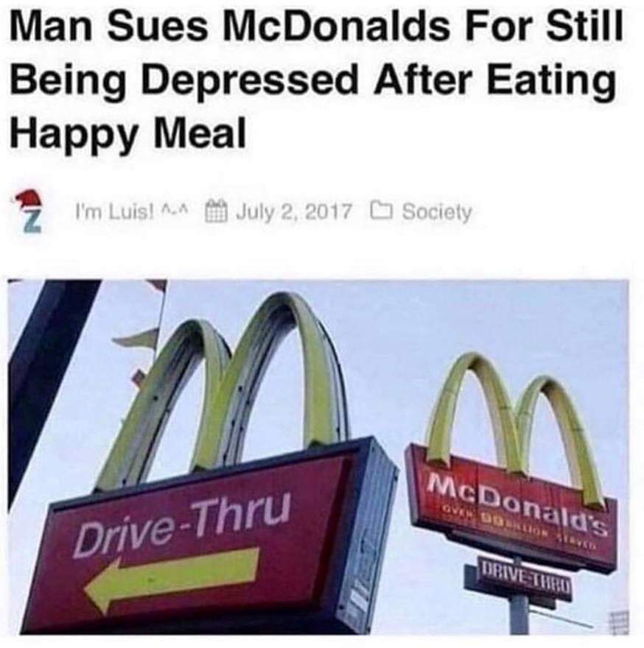The width and height of the screenshot is (644, 648).
Task: Click the folder icon before Society
Action: coord(382,211)
